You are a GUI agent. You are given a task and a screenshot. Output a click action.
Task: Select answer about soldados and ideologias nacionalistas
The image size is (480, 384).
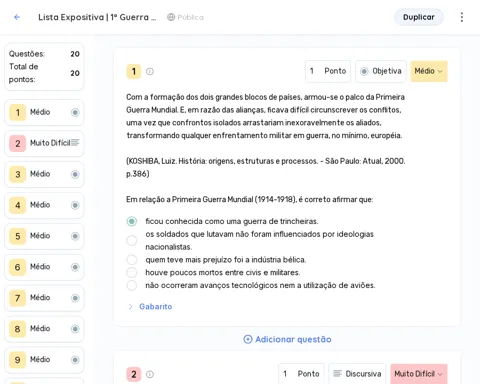point(132,240)
